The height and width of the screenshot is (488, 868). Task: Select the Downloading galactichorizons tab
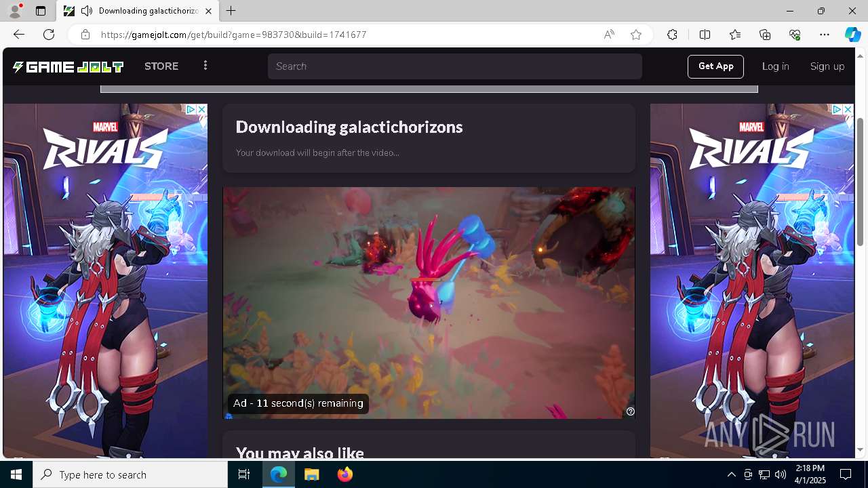(138, 11)
